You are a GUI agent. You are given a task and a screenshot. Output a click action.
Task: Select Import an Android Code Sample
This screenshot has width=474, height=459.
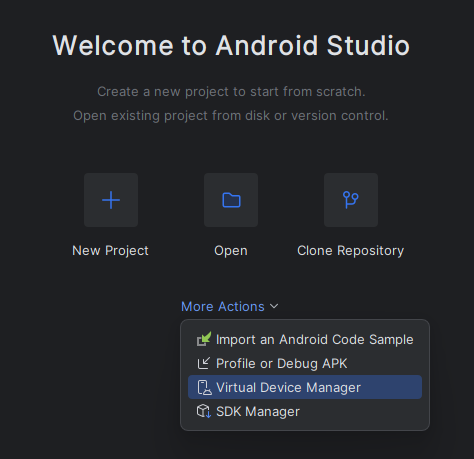tap(305, 339)
